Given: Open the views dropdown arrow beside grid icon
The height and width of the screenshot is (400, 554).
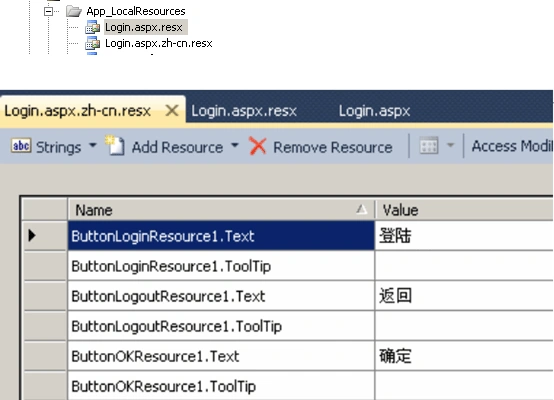Looking at the screenshot, I should pos(450,145).
